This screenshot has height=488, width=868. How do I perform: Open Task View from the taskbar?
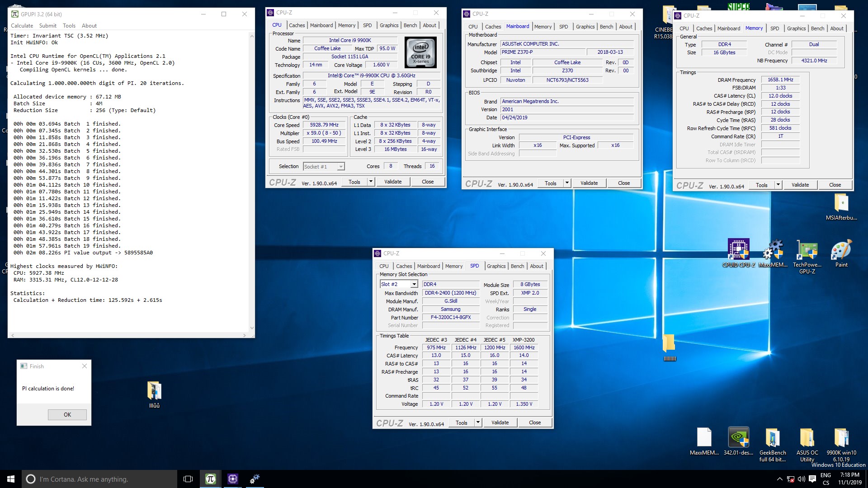pos(188,479)
